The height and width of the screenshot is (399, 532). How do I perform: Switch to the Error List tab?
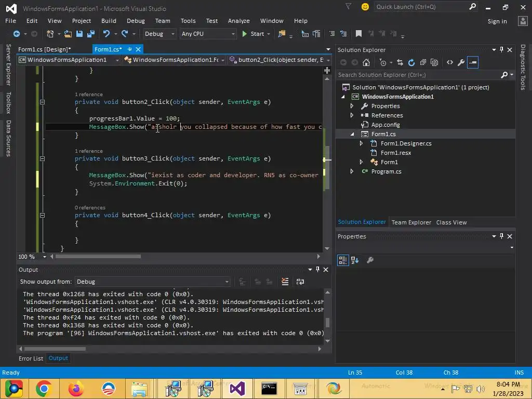click(x=31, y=358)
